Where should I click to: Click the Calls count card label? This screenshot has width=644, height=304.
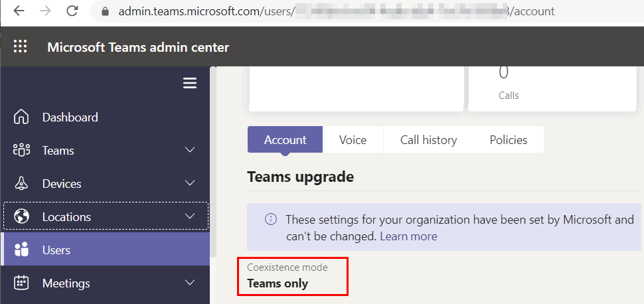coord(509,96)
